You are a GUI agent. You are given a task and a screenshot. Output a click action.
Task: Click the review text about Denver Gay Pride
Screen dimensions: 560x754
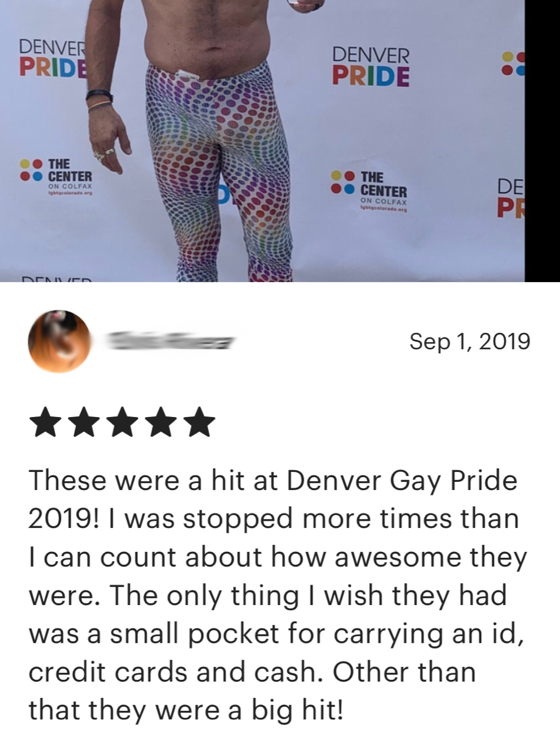(x=277, y=595)
